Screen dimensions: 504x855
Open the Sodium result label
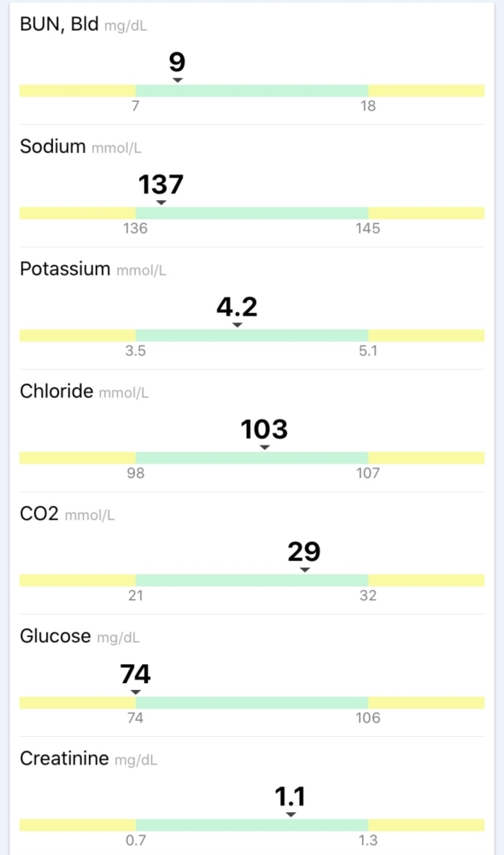[x=53, y=146]
